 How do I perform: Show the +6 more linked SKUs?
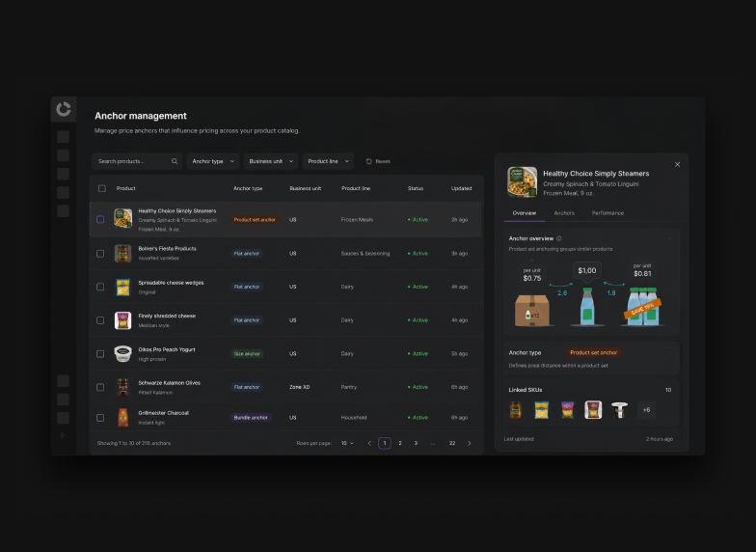pyautogui.click(x=646, y=409)
